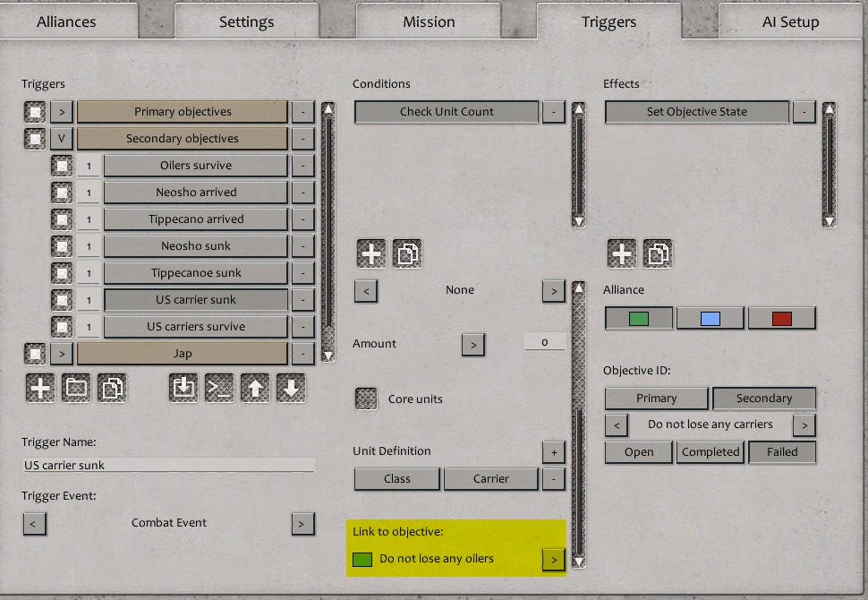Click the import trigger icon
This screenshot has width=868, height=600.
[x=183, y=388]
